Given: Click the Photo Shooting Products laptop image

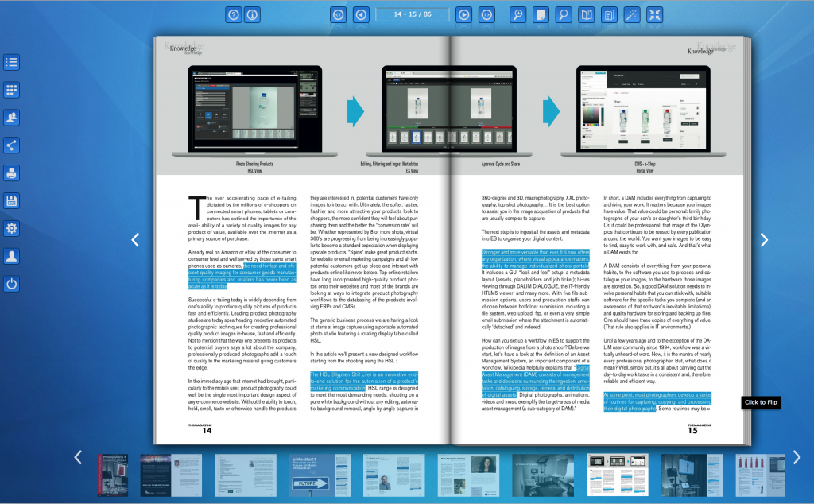Looking at the screenshot, I should click(x=255, y=110).
